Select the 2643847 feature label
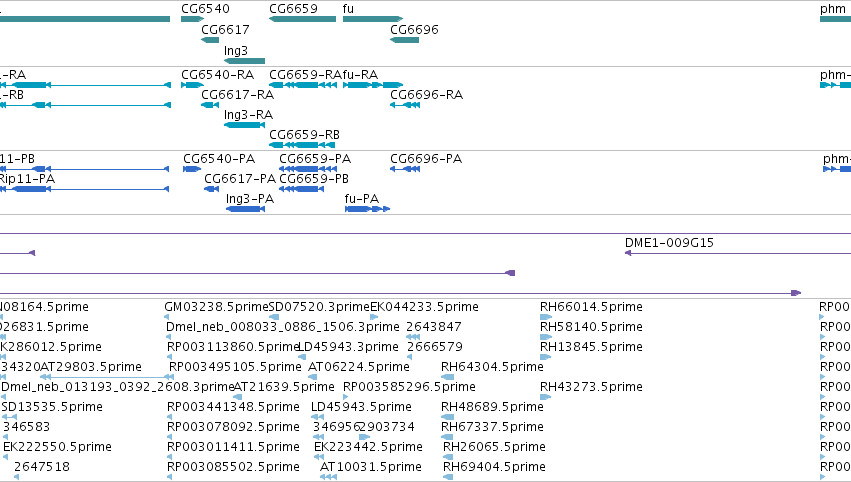851x482 pixels. (x=434, y=327)
